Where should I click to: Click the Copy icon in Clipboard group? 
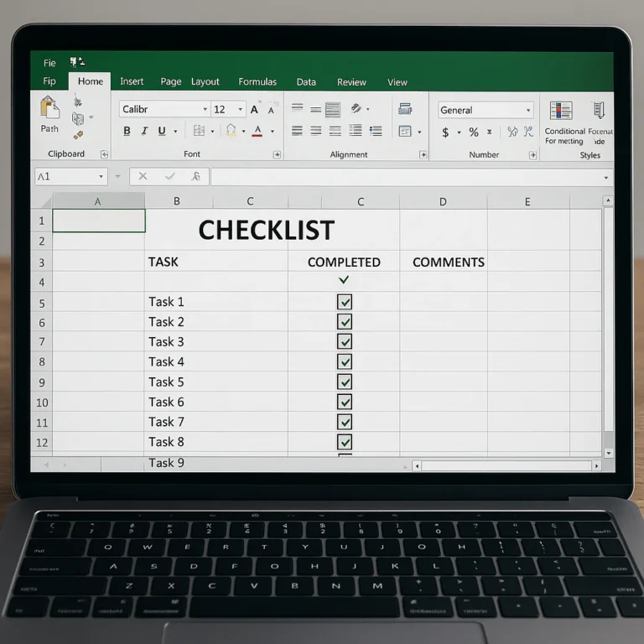pos(78,119)
